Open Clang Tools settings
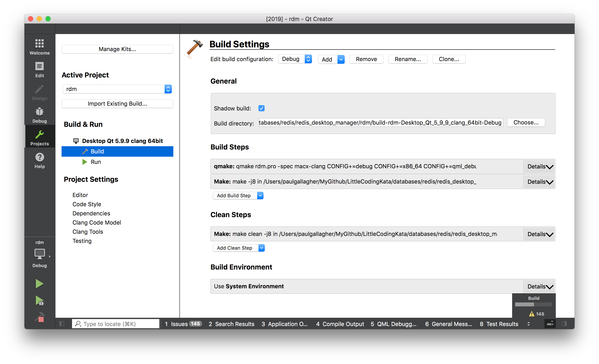Screen dimensions: 599x364 (88, 232)
